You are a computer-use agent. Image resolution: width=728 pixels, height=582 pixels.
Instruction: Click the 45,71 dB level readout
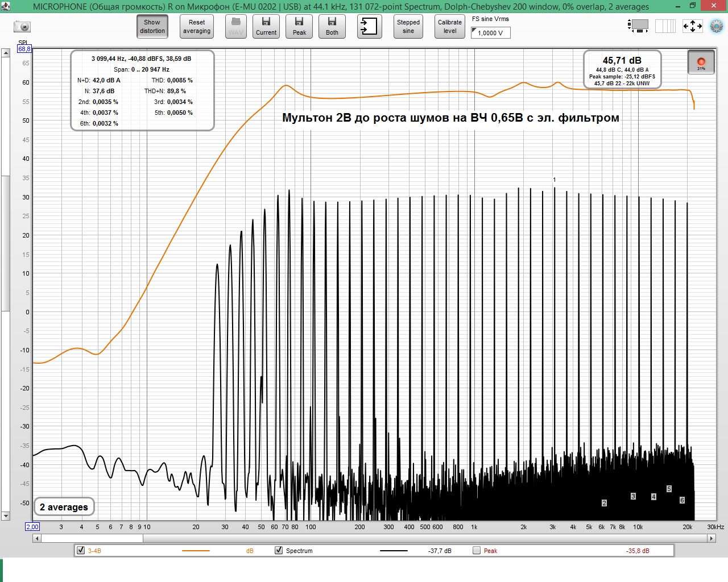[x=622, y=60]
